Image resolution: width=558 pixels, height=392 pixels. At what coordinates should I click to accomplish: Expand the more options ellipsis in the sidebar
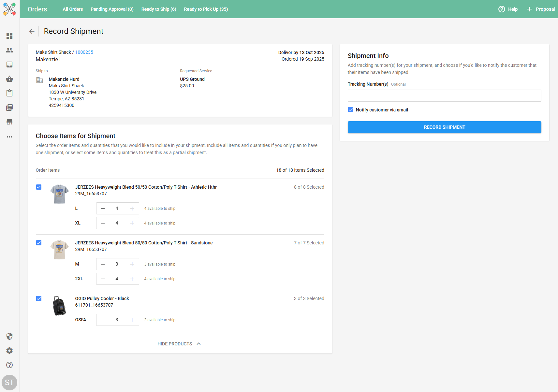tap(9, 137)
